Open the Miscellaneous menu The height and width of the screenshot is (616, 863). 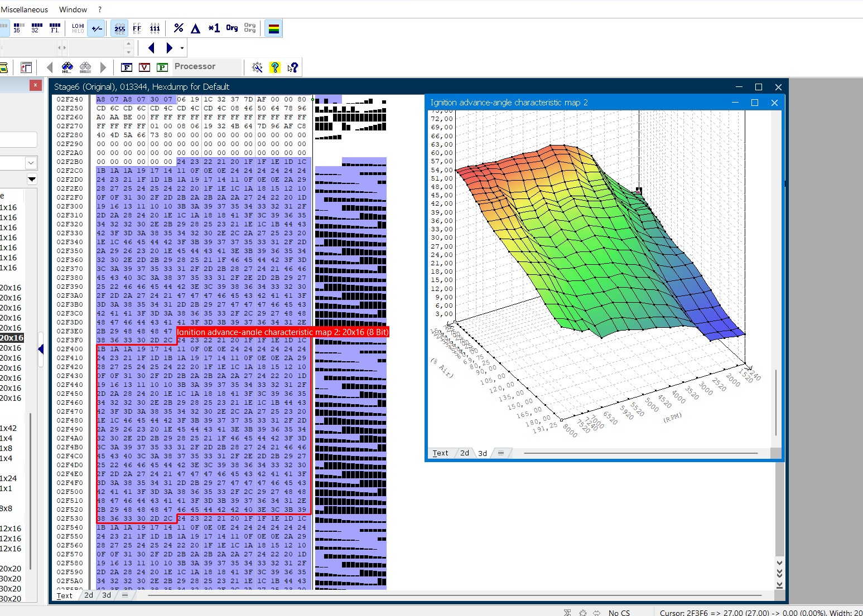[x=25, y=9]
